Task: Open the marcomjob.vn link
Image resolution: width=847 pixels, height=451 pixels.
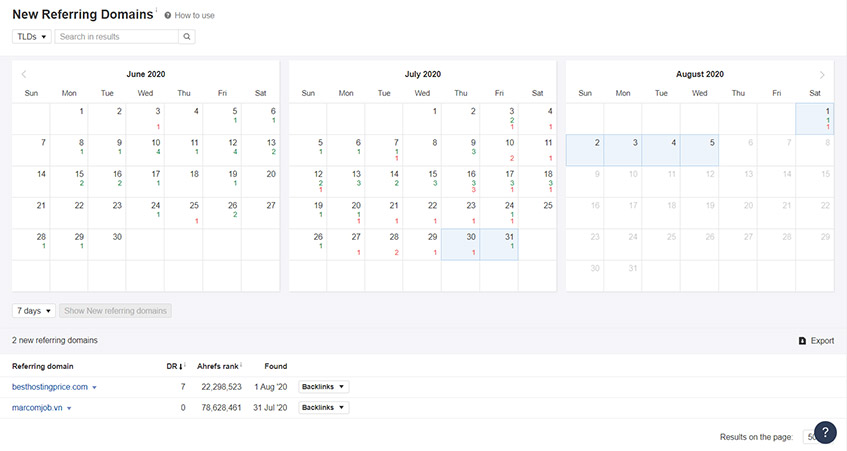Action: pos(37,408)
